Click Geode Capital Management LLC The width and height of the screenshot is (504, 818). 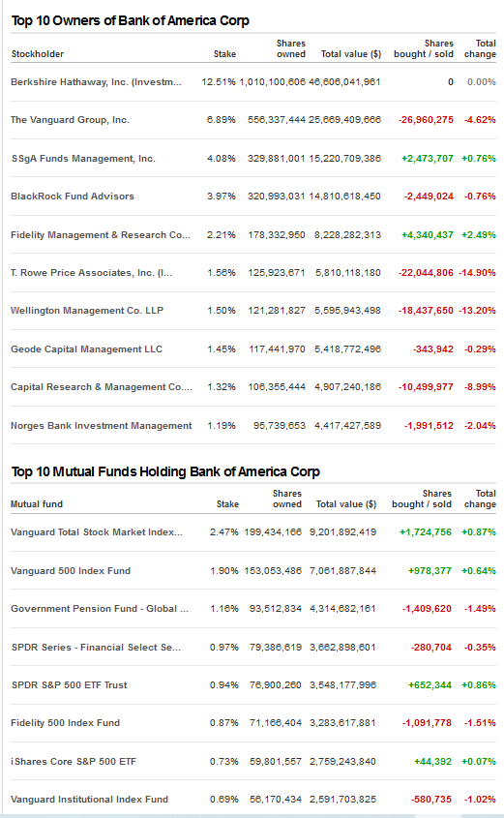pyautogui.click(x=86, y=349)
